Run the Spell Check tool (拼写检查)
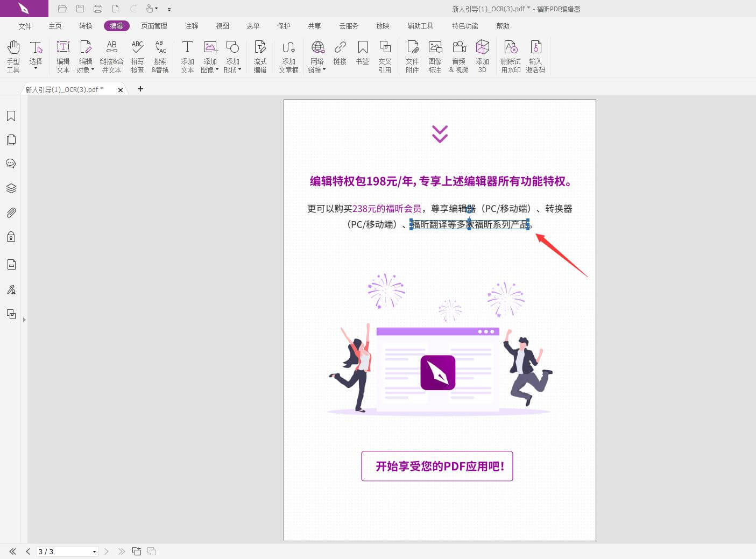Viewport: 756px width, 559px height. pos(137,56)
